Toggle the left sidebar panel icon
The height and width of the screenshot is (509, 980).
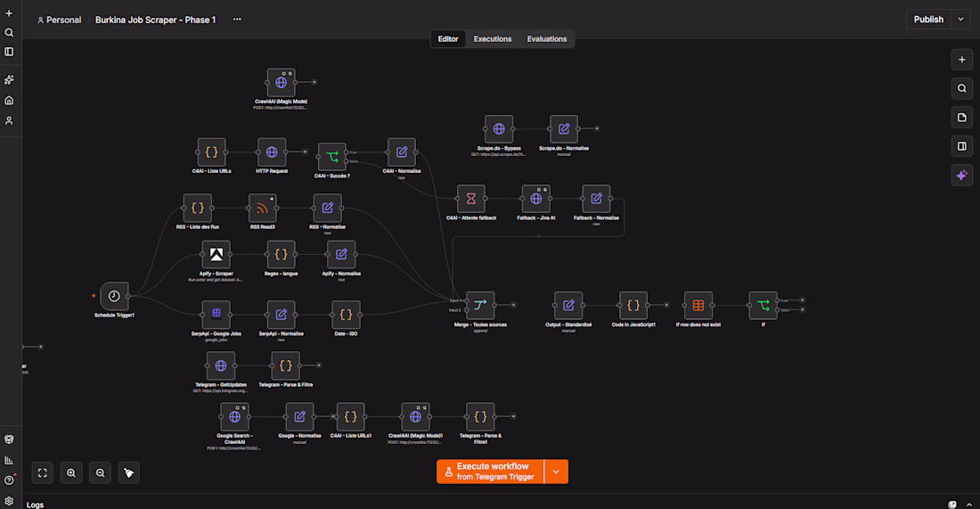pyautogui.click(x=9, y=52)
